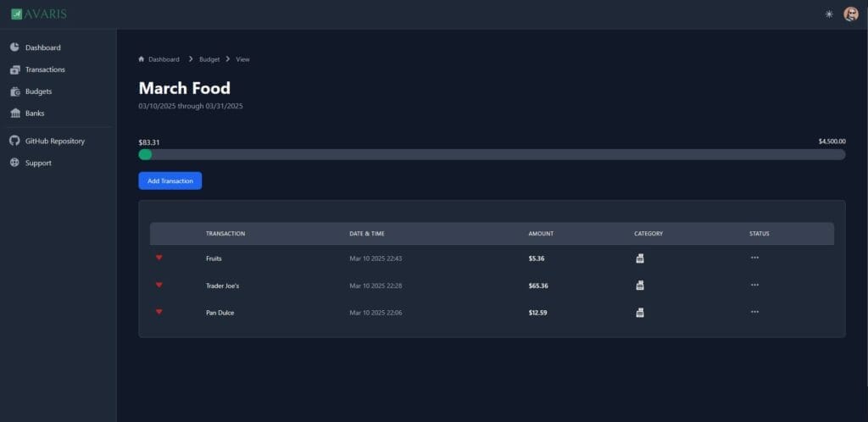Click the red arrow icon for Fruits
The width and height of the screenshot is (868, 422).
click(159, 258)
